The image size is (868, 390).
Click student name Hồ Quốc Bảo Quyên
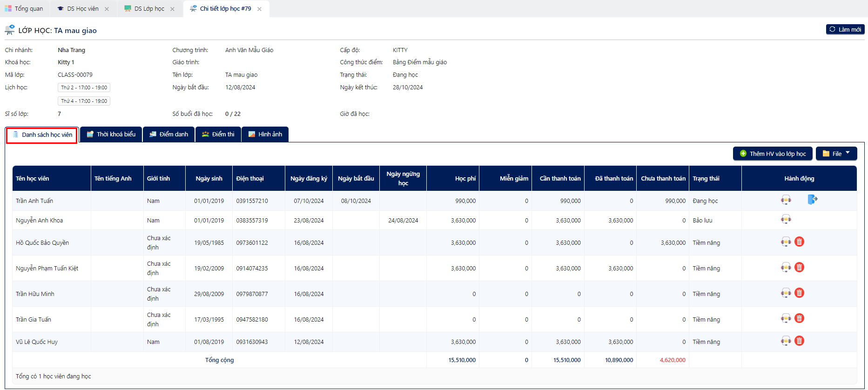pos(42,243)
